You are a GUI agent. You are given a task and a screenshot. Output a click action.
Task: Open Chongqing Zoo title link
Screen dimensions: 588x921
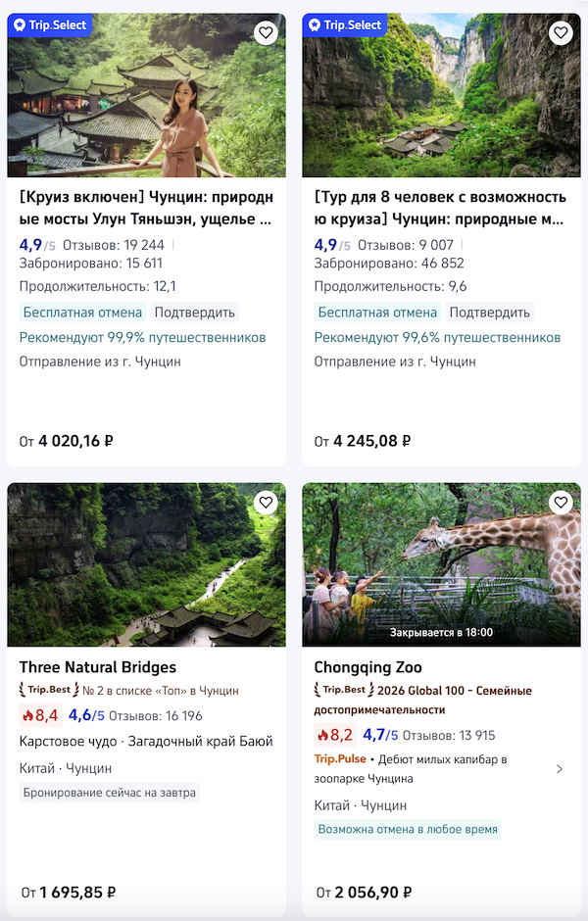pos(367,668)
